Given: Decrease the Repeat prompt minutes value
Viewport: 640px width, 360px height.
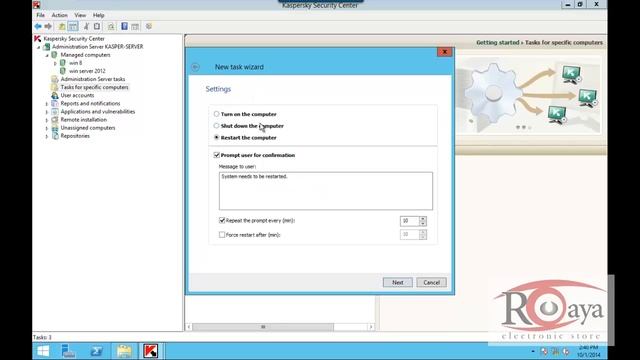Looking at the screenshot, I should [x=423, y=224].
